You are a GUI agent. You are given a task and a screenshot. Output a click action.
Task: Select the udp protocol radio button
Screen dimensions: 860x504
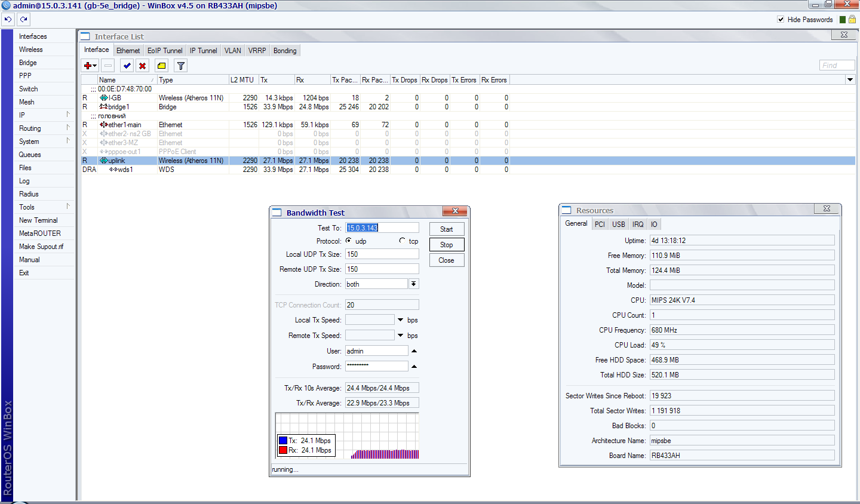pos(349,241)
